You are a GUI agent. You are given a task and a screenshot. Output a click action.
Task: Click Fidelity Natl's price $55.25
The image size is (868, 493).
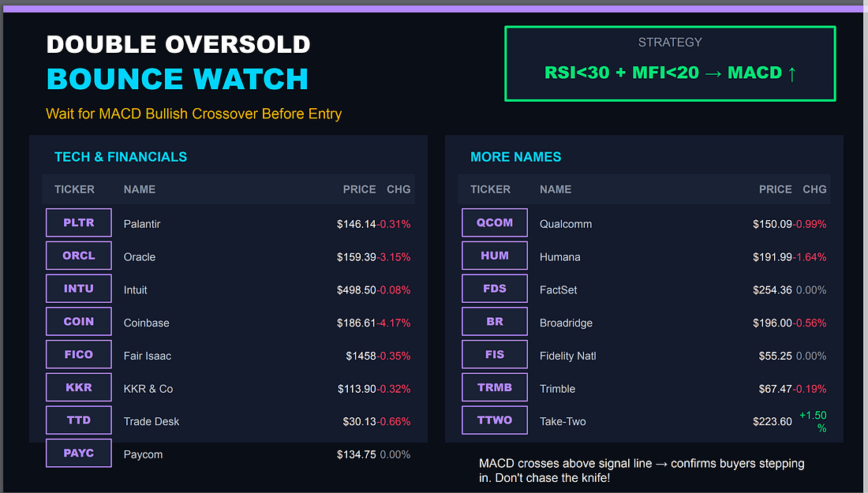tap(775, 356)
